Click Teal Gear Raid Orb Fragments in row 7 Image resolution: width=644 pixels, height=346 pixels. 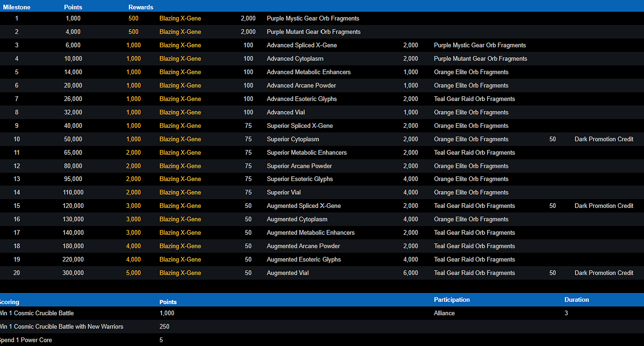pyautogui.click(x=474, y=99)
